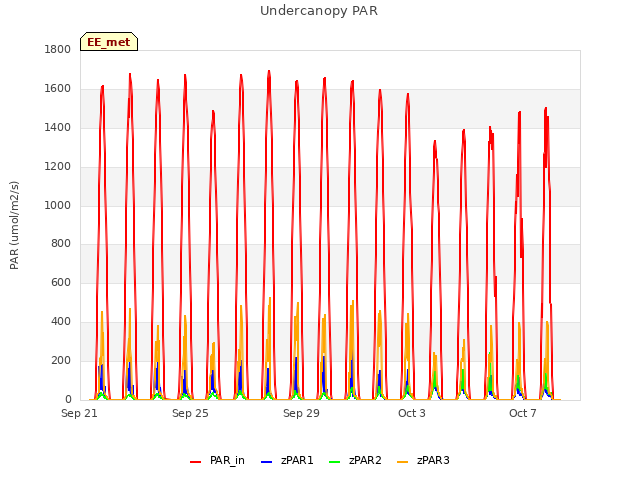
Task: Click the orange zPAR3 legend swatch
Action: tap(402, 462)
